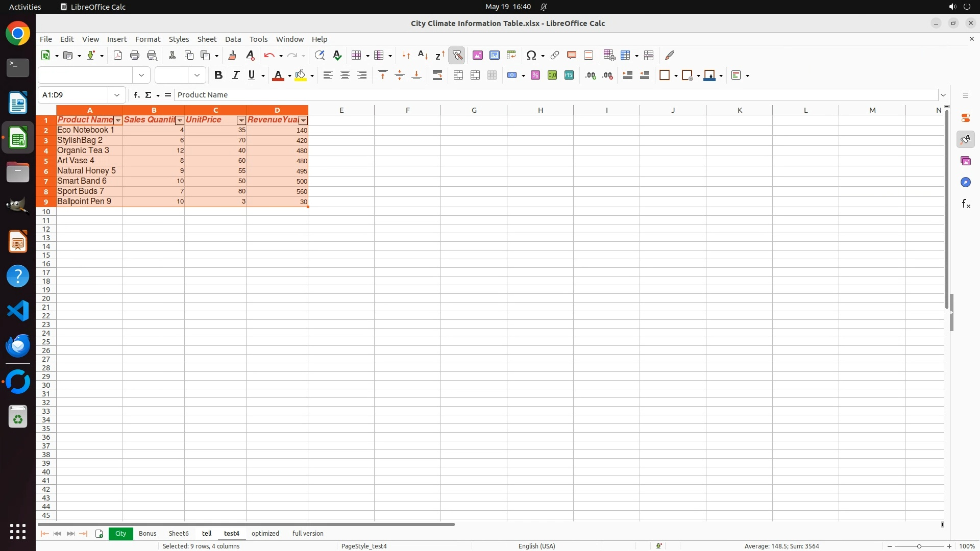The image size is (980, 551).
Task: Open the Product Name column filter dropdown
Action: coord(118,120)
